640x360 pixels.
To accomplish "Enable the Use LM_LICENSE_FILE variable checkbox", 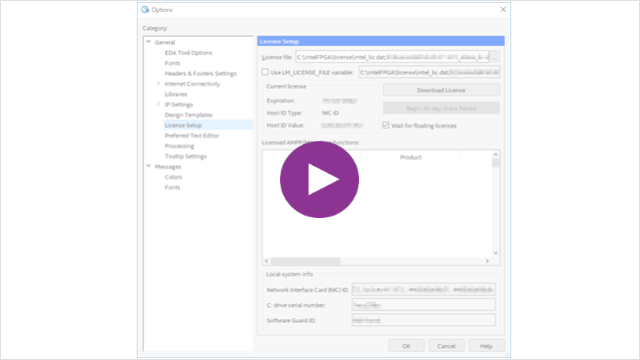I will point(265,72).
